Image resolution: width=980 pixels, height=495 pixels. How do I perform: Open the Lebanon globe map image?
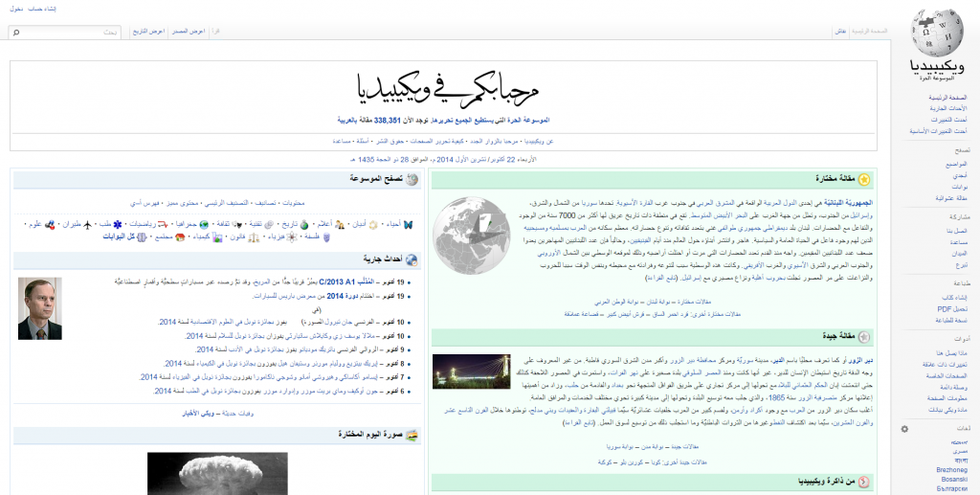(x=471, y=235)
